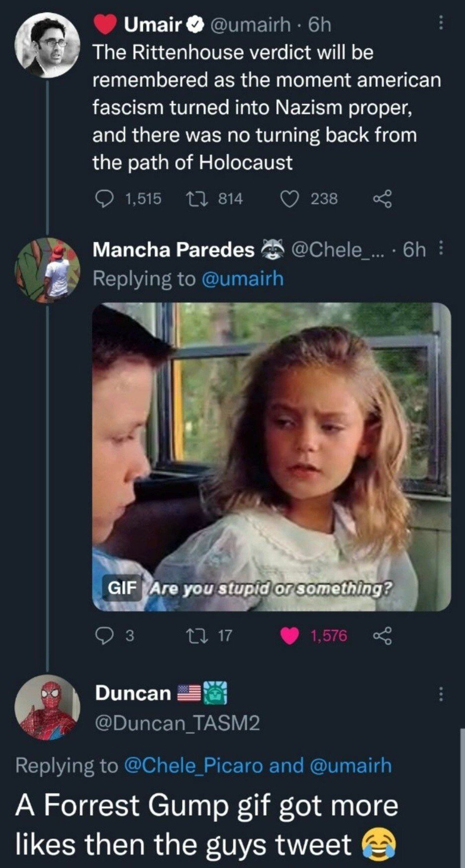Share Umair's tweet via share icon
The width and height of the screenshot is (465, 868).
pyautogui.click(x=382, y=199)
